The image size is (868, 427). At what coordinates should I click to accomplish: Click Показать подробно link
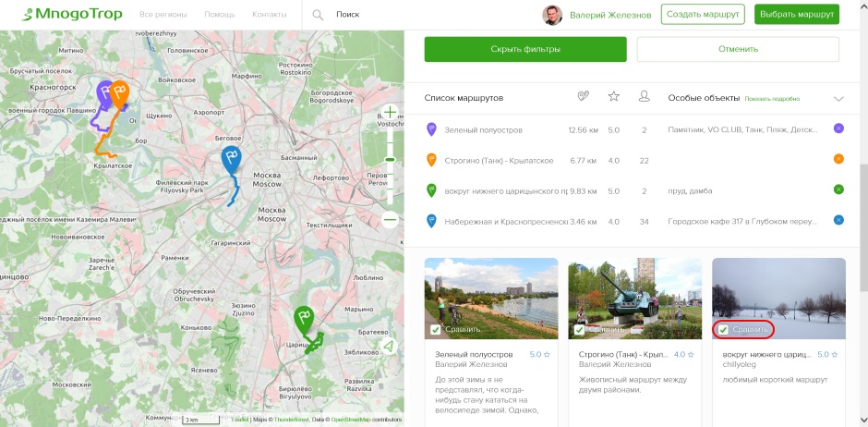pyautogui.click(x=772, y=99)
